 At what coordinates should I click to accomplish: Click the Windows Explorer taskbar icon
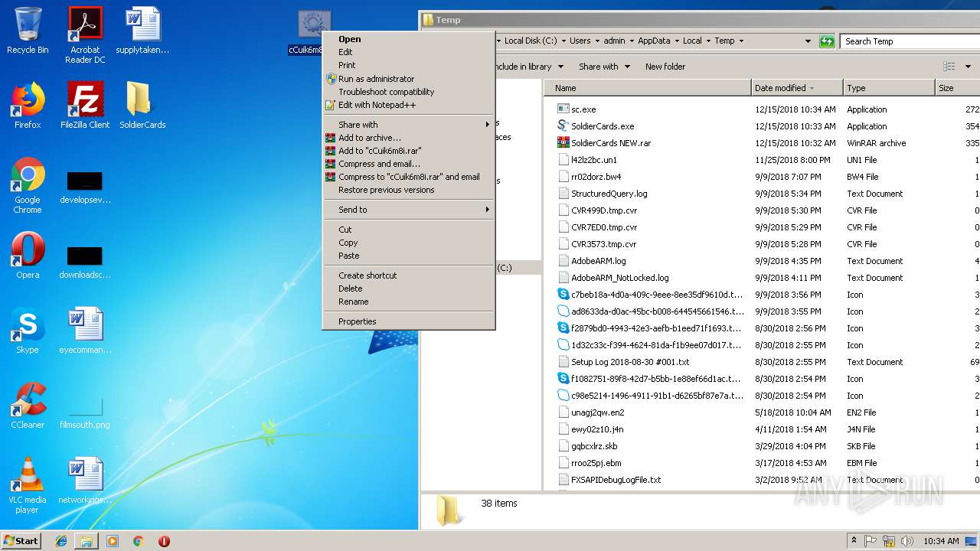87,541
